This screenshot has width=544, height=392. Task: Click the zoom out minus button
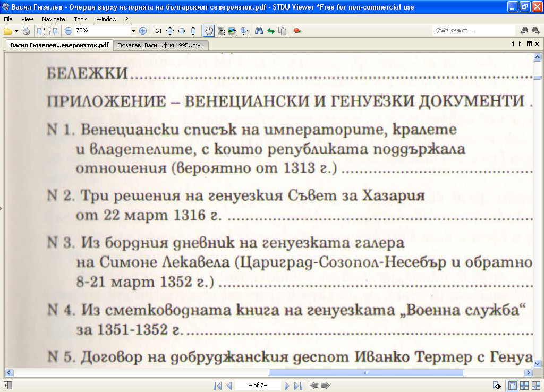click(69, 31)
